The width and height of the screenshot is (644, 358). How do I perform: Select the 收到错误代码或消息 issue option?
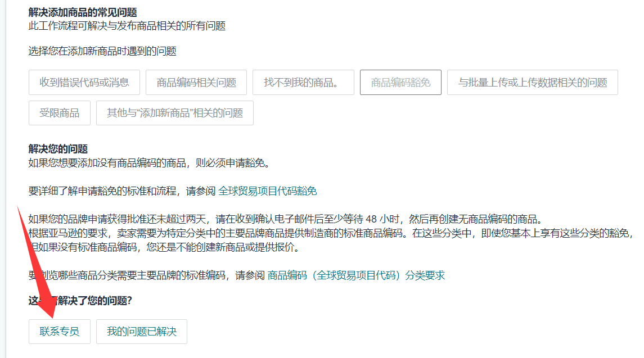click(x=84, y=83)
